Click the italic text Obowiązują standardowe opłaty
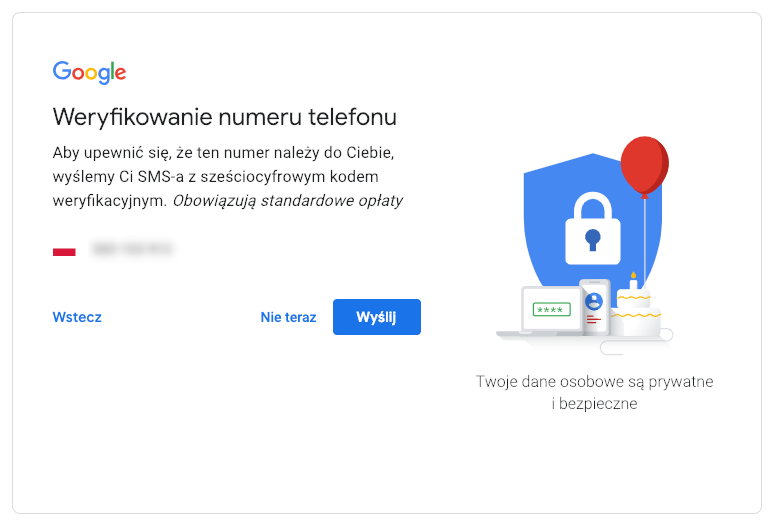 [288, 200]
